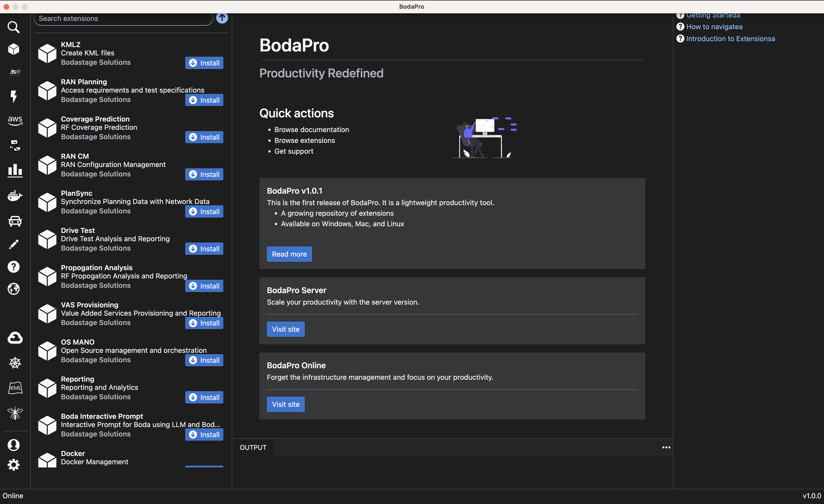Focus the Search extensions input field

[x=123, y=19]
